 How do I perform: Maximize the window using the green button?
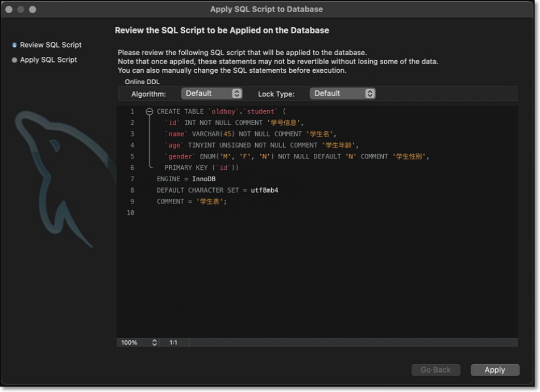click(32, 10)
